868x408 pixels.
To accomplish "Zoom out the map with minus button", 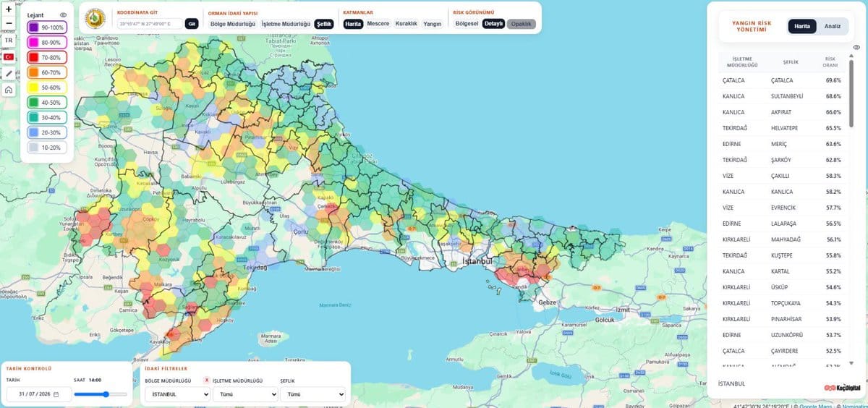I will (9, 24).
